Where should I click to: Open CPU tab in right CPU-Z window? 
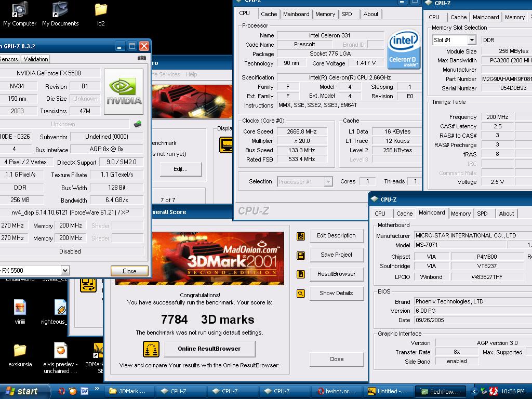point(434,17)
